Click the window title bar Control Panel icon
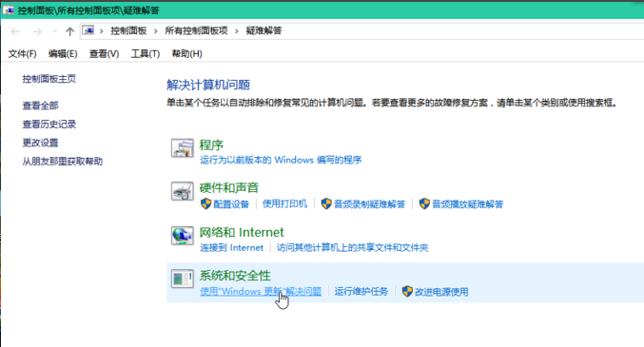 click(x=9, y=10)
